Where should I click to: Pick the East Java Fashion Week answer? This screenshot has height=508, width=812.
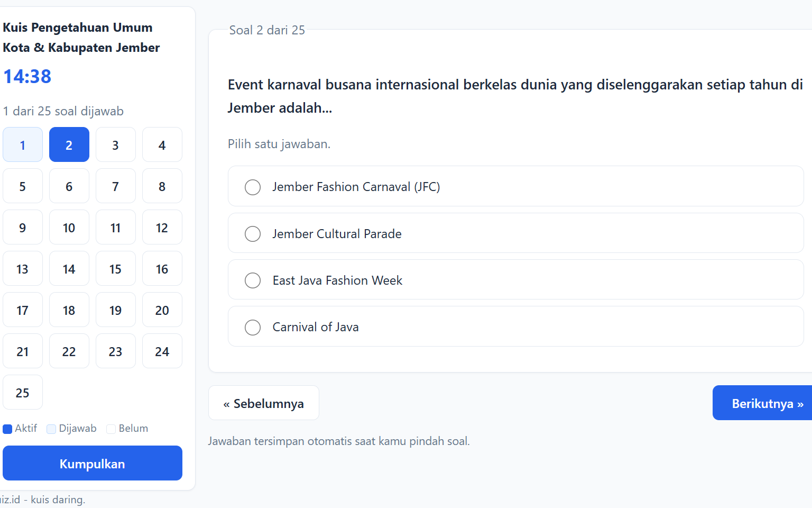(515, 280)
